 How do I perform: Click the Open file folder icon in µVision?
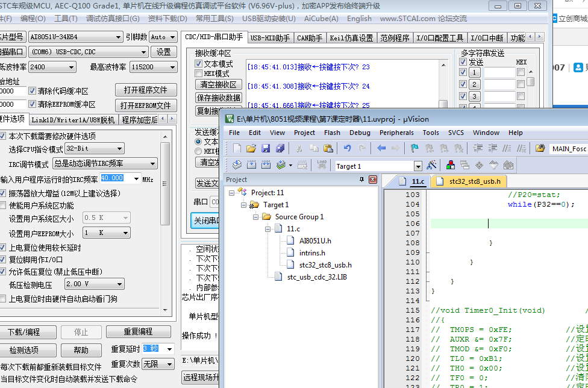[251, 148]
